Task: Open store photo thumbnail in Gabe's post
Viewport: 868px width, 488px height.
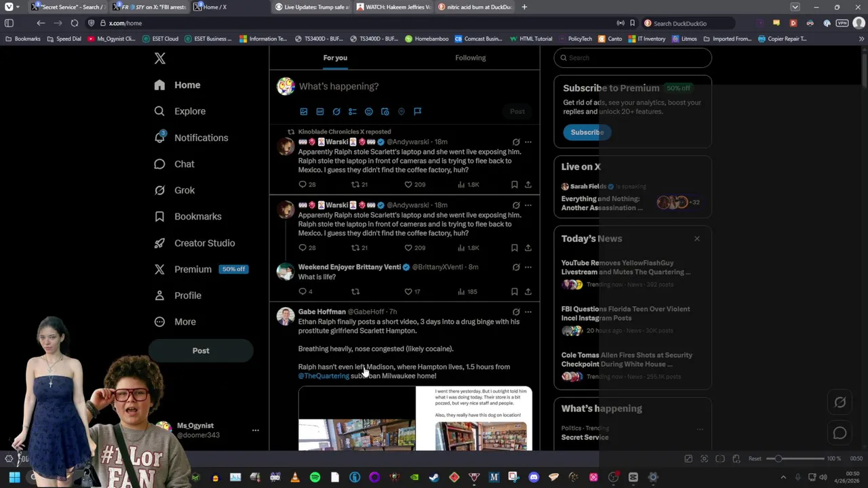Action: tap(357, 419)
